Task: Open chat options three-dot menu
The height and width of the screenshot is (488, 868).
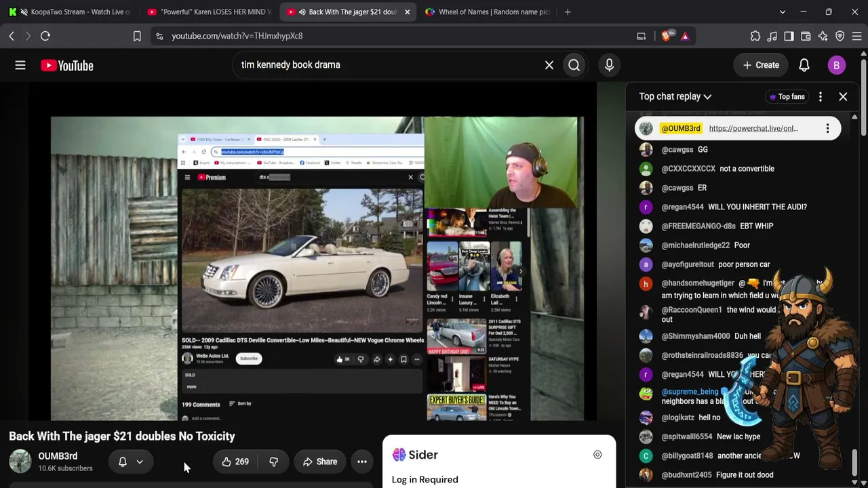Action: pyautogui.click(x=821, y=97)
